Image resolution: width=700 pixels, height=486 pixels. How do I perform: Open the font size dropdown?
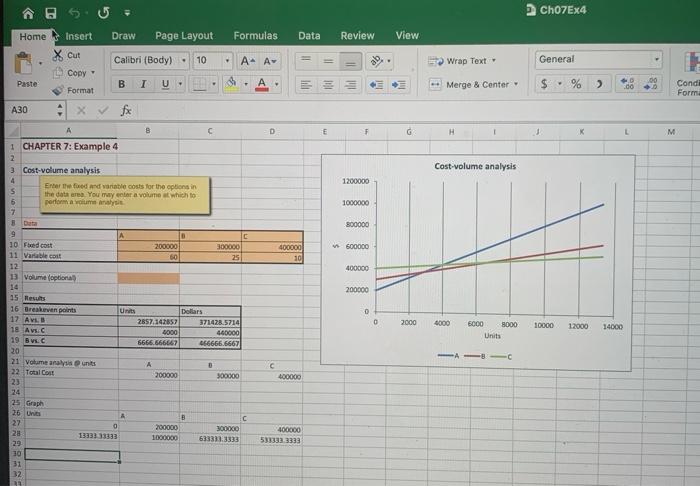pyautogui.click(x=227, y=60)
